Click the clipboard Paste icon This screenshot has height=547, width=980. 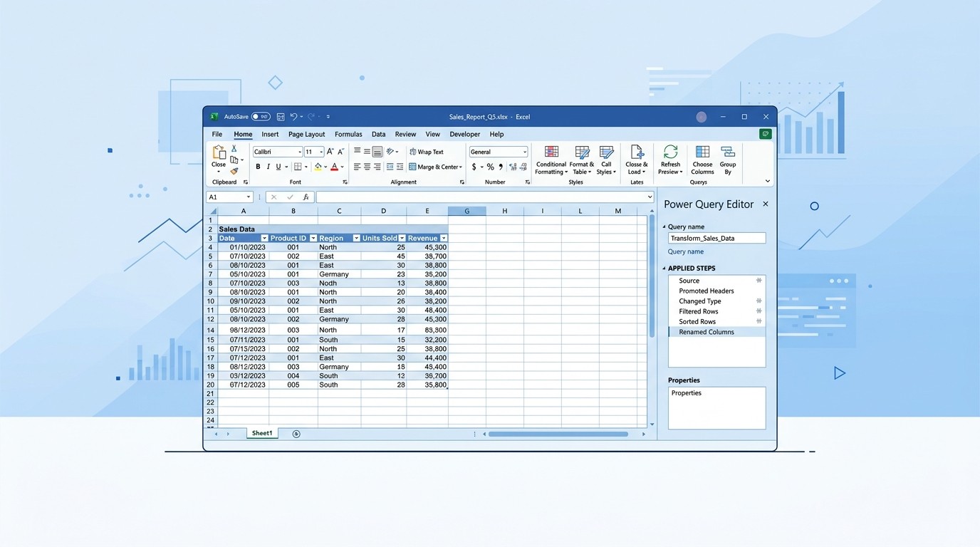click(219, 152)
